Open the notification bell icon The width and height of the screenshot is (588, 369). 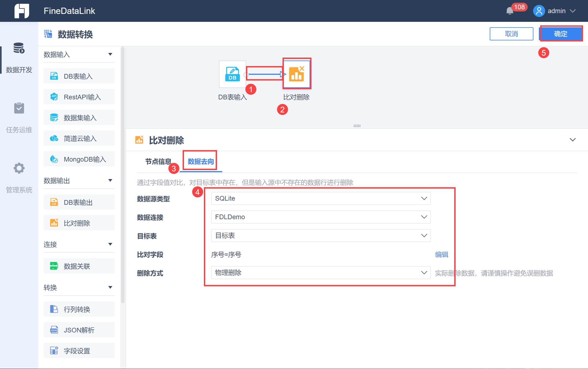(509, 11)
